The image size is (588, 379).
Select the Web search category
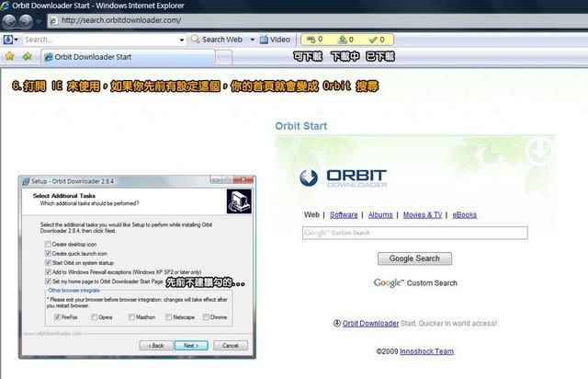pyautogui.click(x=311, y=214)
